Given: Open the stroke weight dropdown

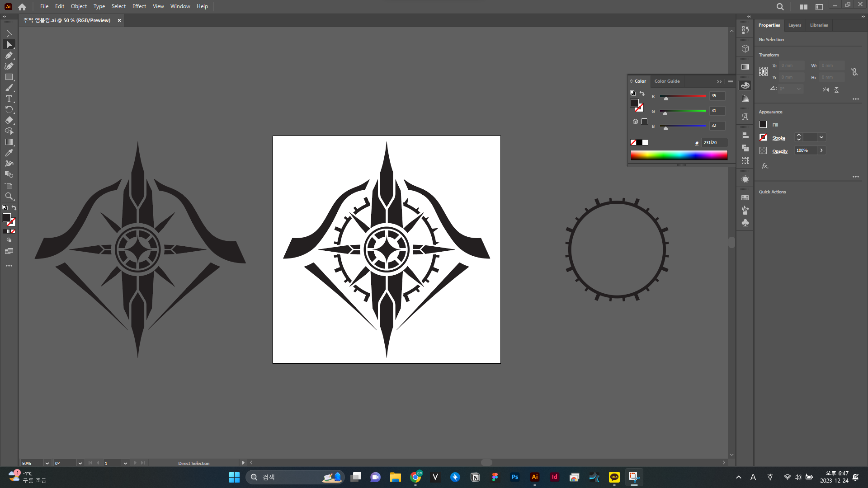Looking at the screenshot, I should tap(821, 137).
